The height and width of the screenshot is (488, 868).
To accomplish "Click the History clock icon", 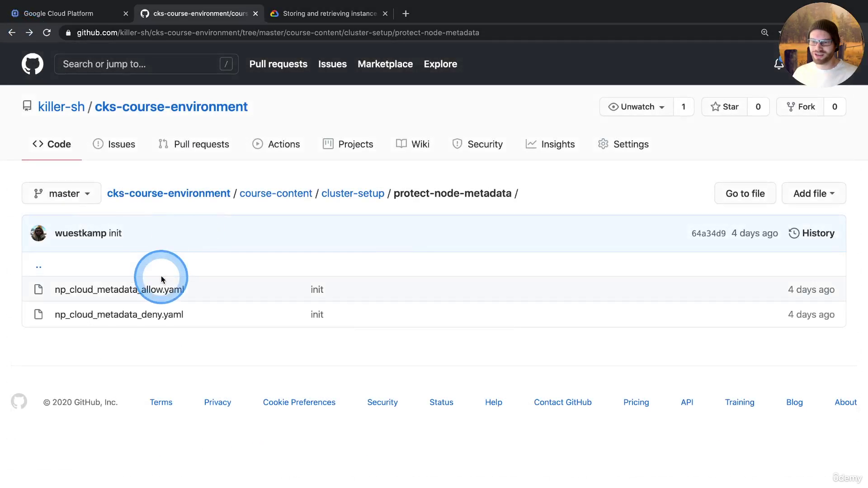I will 794,233.
